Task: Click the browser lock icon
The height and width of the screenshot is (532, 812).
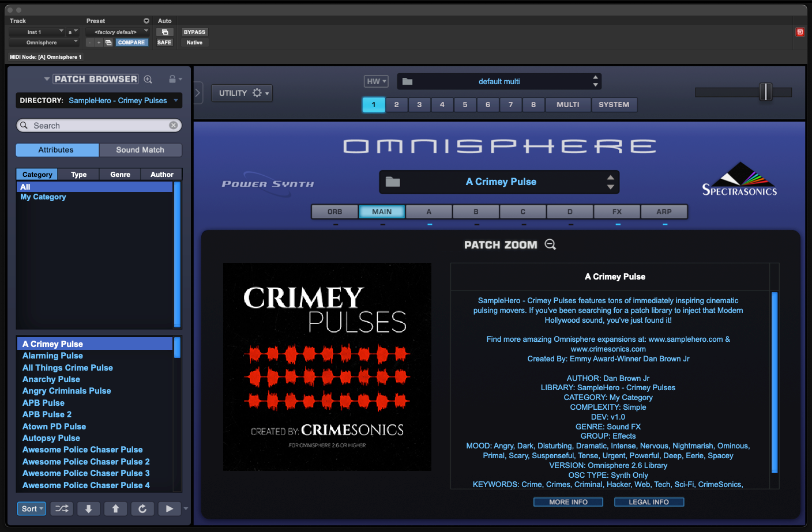Action: tap(172, 79)
